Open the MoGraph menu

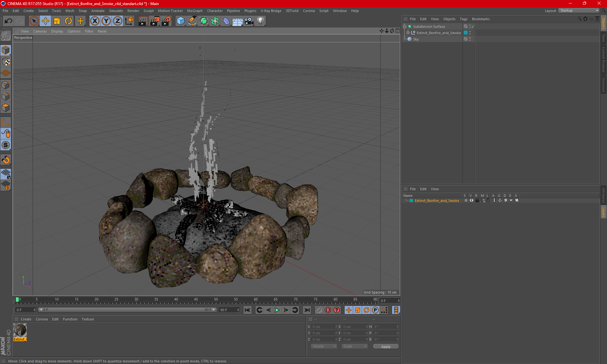[x=195, y=11]
